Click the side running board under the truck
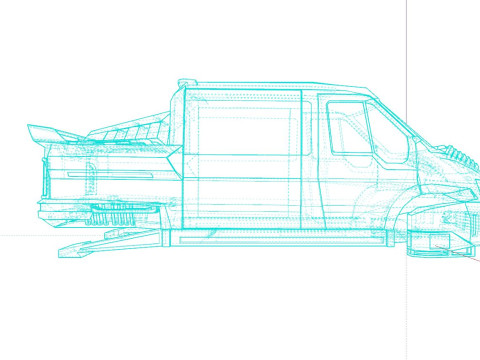Screen dimensions: 480x360 point(279,238)
